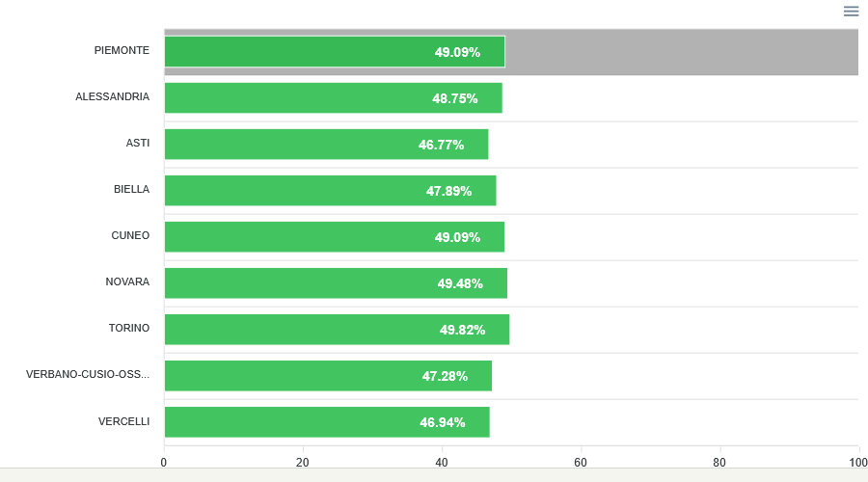
Task: Open the chart hamburger context menu
Action: (x=851, y=12)
